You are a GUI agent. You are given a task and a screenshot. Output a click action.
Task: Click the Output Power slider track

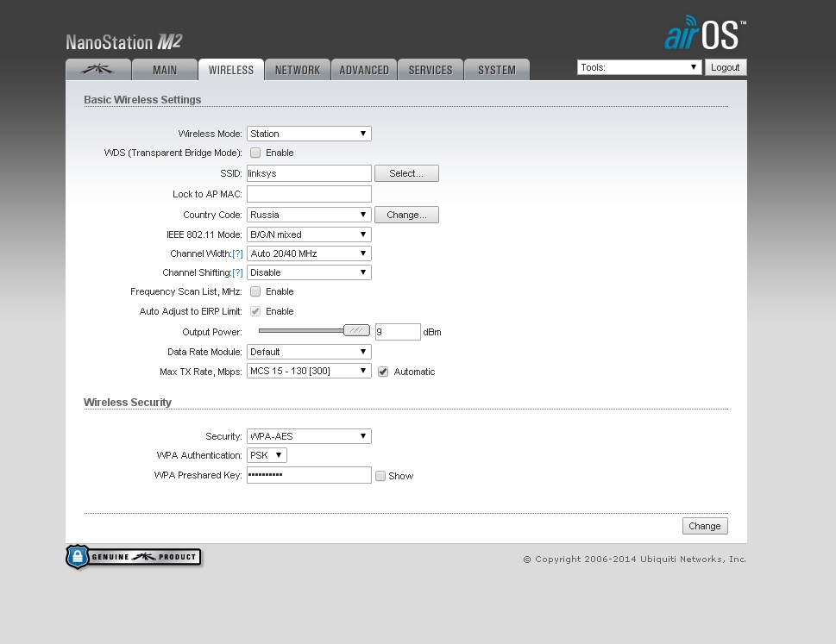301,330
